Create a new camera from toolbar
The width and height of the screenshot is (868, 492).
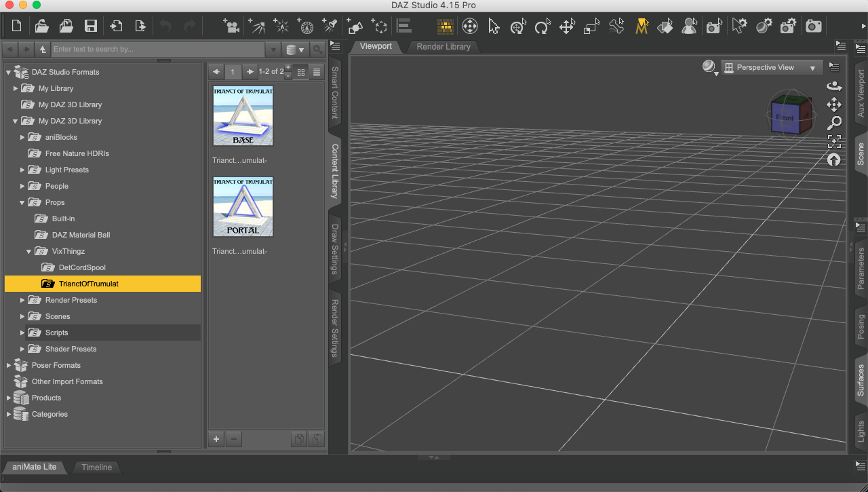point(232,26)
